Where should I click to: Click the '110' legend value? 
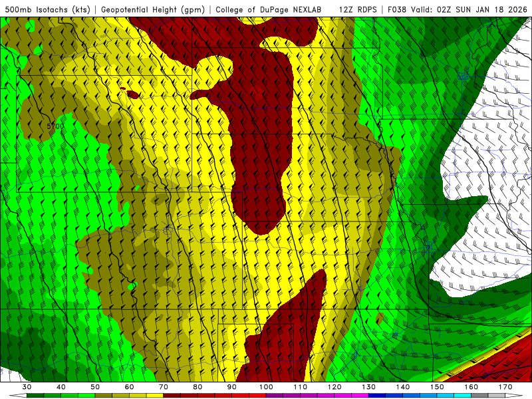301,387
